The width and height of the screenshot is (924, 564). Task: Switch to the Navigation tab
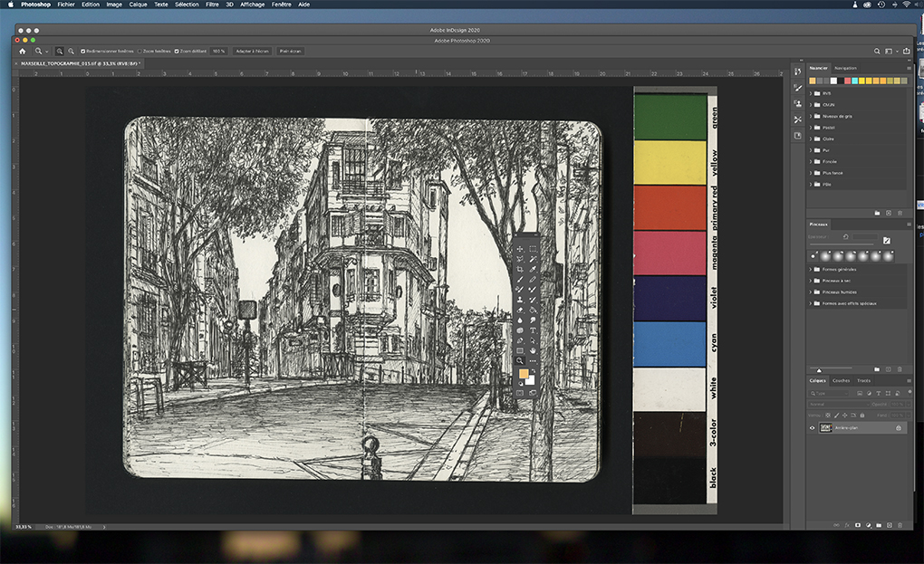point(845,68)
